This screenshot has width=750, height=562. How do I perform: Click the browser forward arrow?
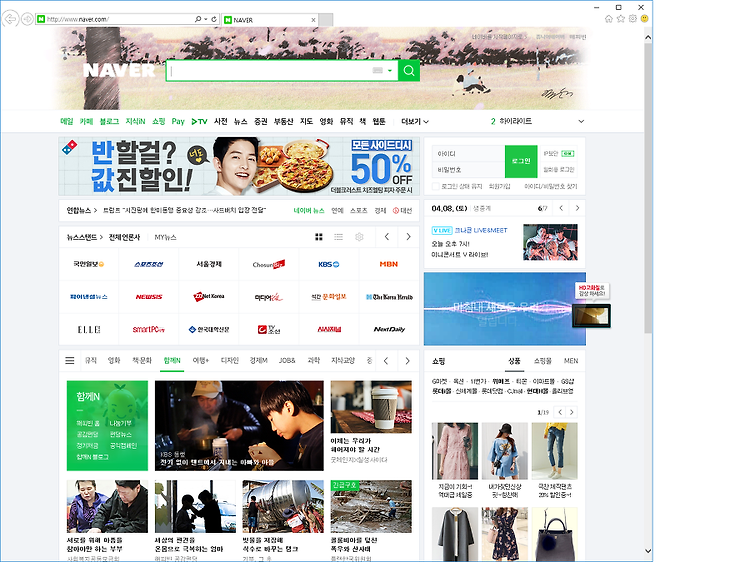coord(27,19)
